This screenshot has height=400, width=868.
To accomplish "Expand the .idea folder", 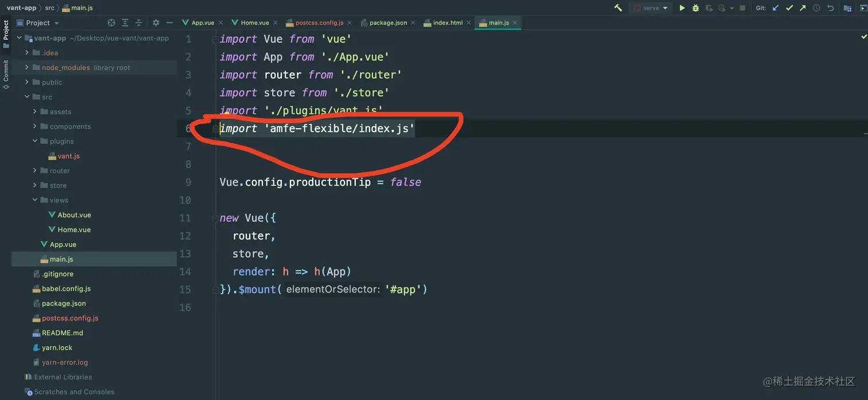I will coord(27,53).
